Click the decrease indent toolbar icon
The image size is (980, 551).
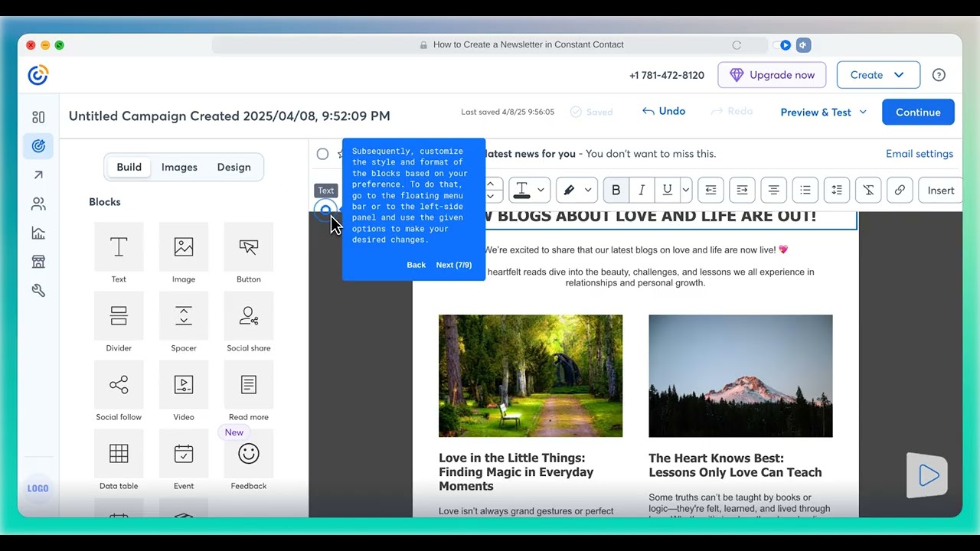(710, 190)
